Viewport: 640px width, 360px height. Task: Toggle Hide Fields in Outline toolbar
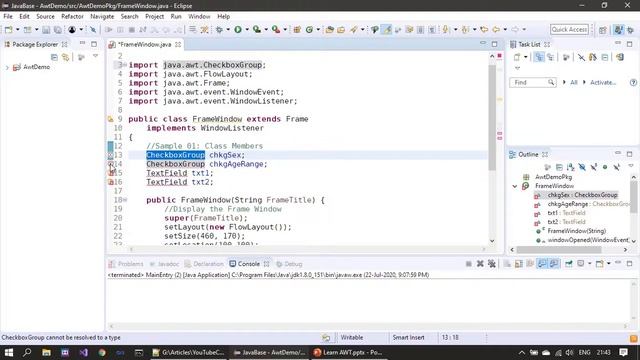pyautogui.click(x=582, y=167)
